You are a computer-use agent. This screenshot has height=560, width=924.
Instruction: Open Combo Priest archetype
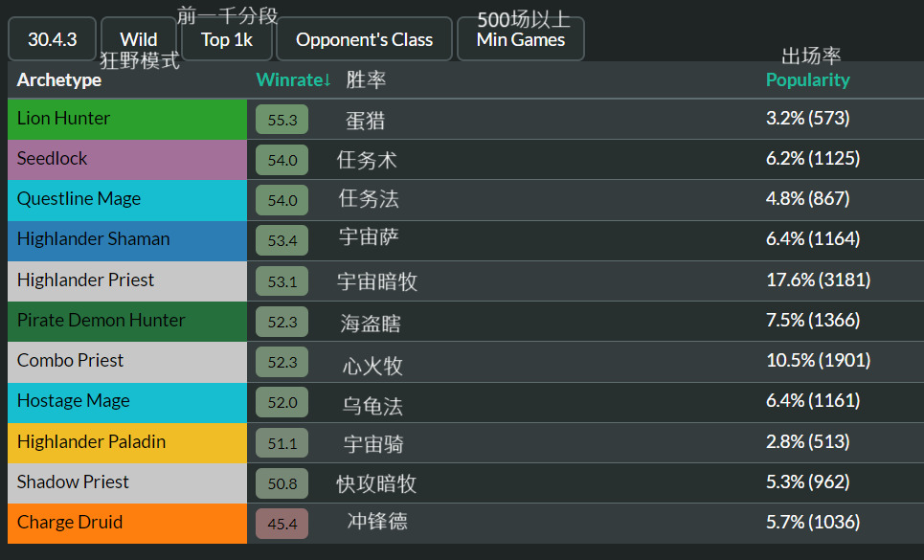127,362
